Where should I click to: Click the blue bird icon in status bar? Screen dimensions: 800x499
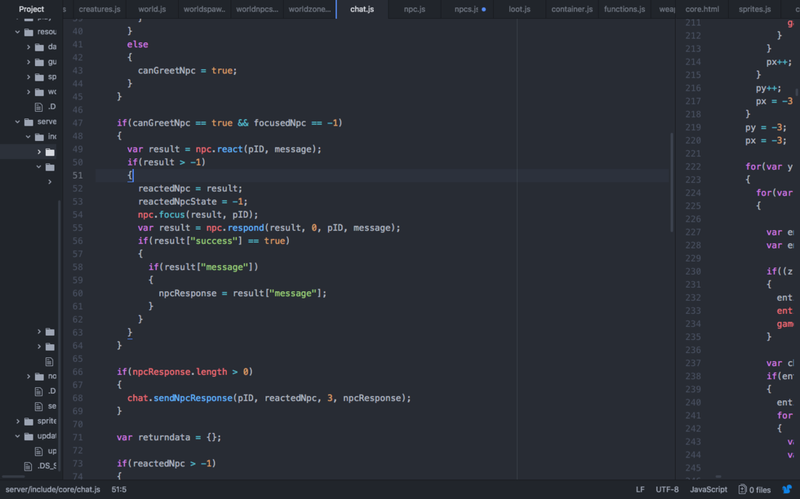coord(787,489)
